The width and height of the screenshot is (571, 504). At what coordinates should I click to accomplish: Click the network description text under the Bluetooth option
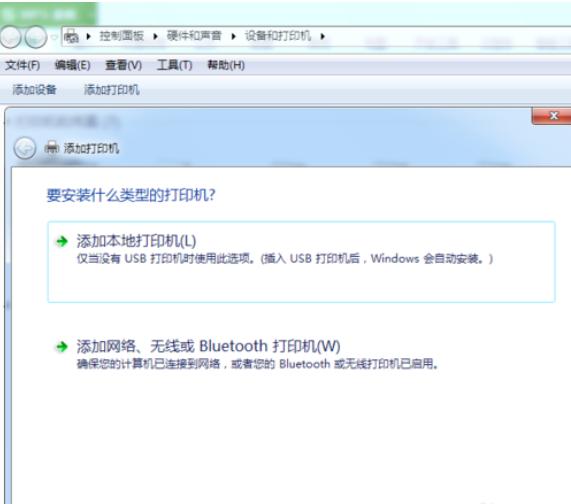click(x=257, y=364)
